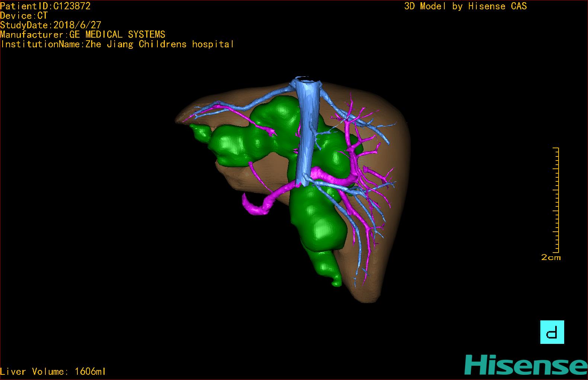
Task: Click the pointed left tip of brown liver
Action: point(177,120)
